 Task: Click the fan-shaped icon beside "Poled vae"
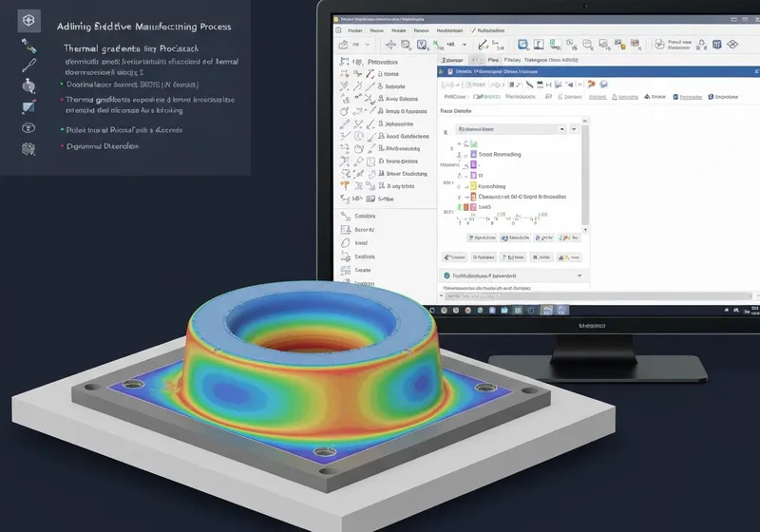659,45
